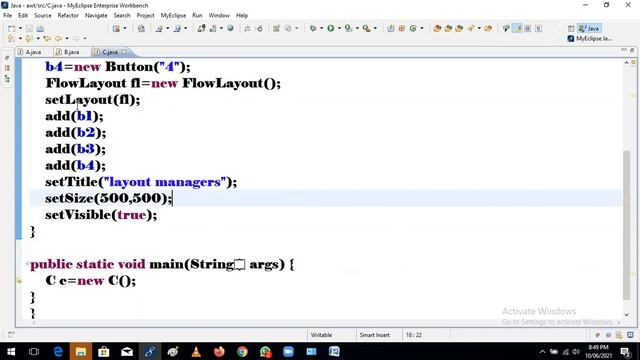Click the setVisible(true); code line

tap(101, 215)
